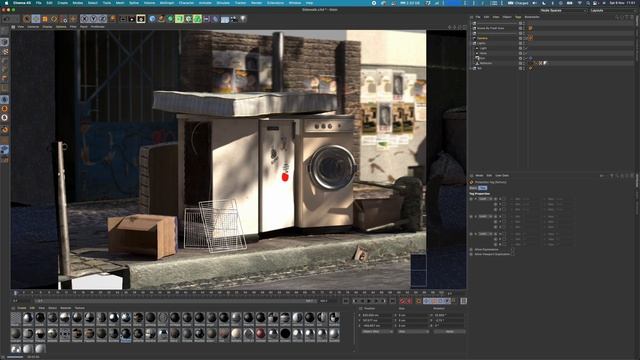
Task: Click Apply button in Coordinates Manager
Action: [x=449, y=331]
